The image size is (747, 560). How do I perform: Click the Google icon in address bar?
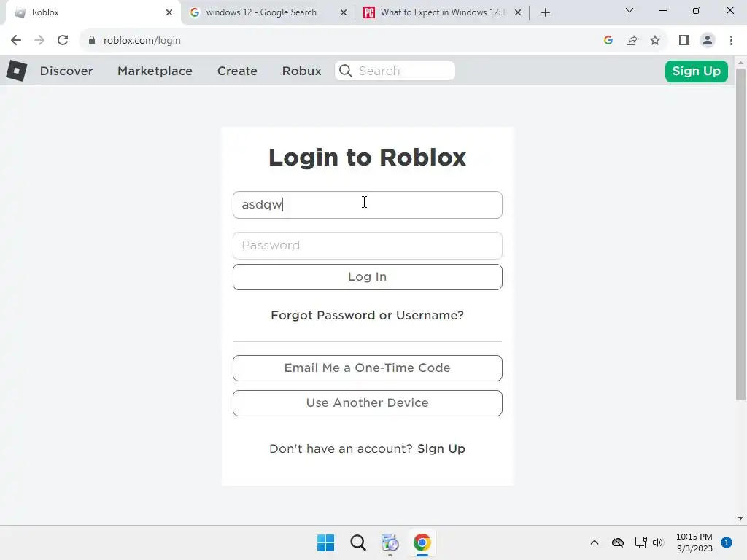click(x=608, y=41)
